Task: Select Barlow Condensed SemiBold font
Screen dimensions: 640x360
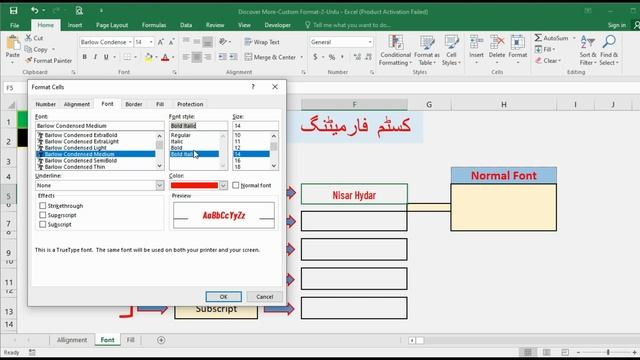Action: (x=81, y=160)
